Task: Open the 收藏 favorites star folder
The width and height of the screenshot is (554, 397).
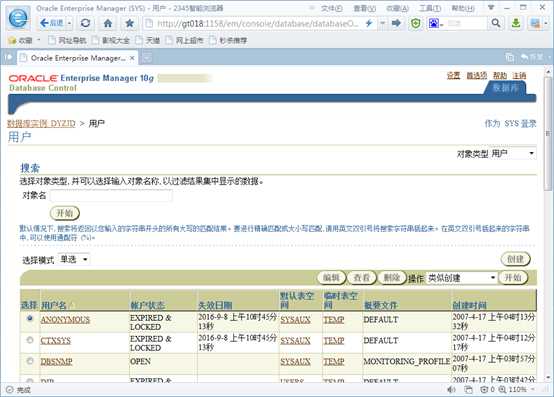Action: coord(20,41)
